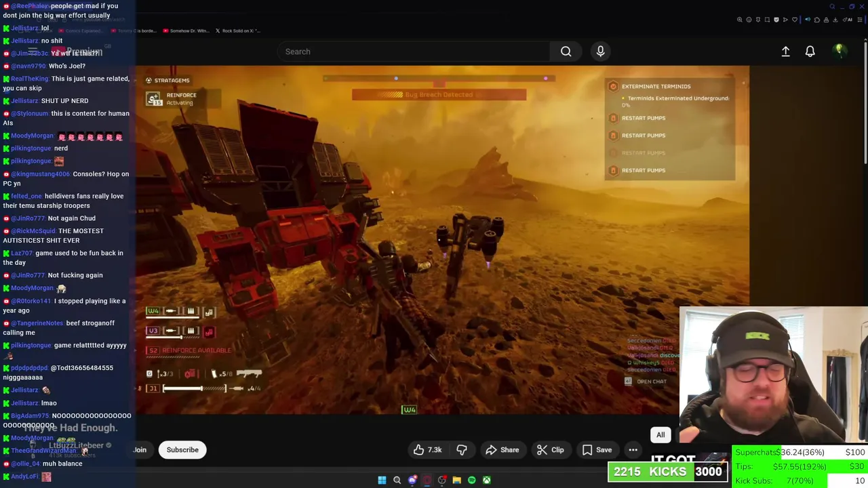The image size is (868, 488).
Task: Click the Kick Subs 7 (70%) bar
Action: click(x=800, y=481)
